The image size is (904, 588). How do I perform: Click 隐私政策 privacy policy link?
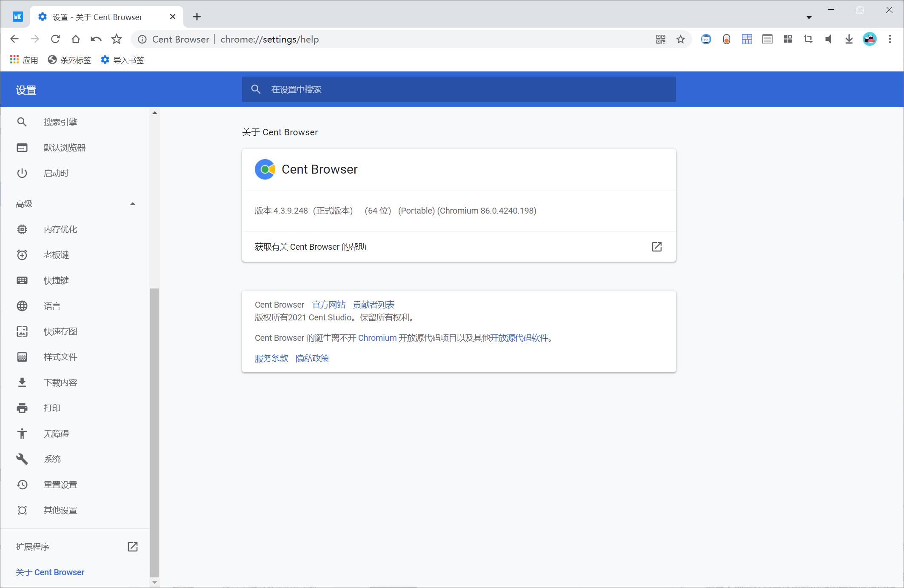point(312,358)
